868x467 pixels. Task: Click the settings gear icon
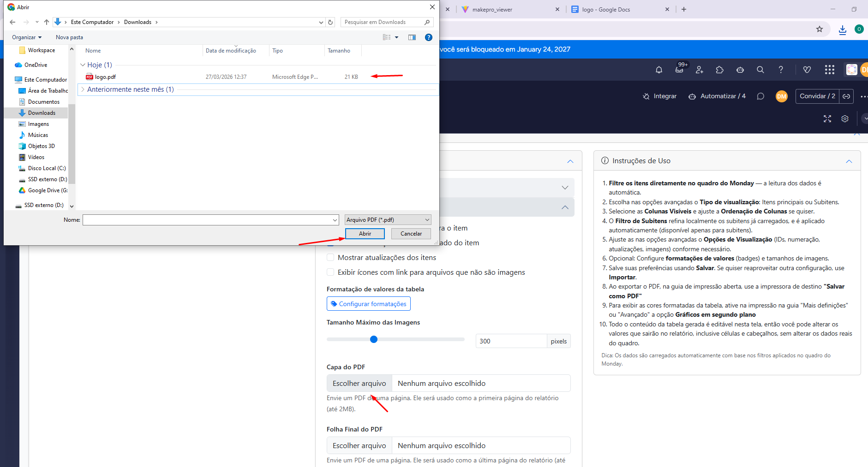[x=845, y=118]
